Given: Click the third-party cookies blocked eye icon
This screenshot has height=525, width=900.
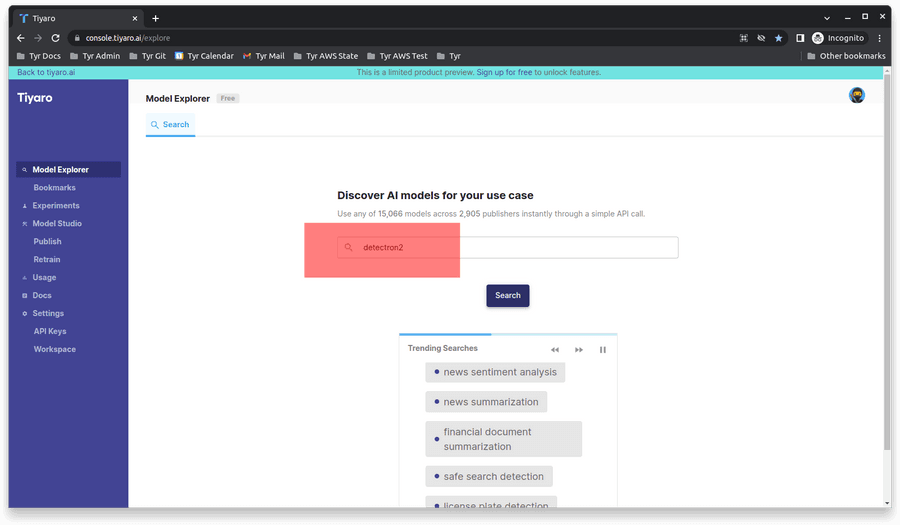Looking at the screenshot, I should [761, 38].
